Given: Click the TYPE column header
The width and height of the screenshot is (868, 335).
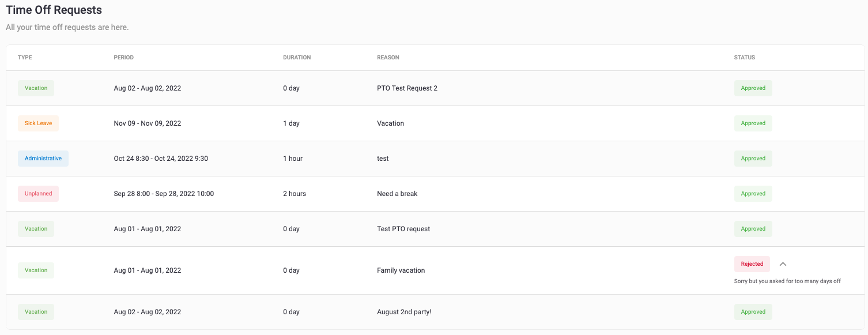Looking at the screenshot, I should point(25,58).
